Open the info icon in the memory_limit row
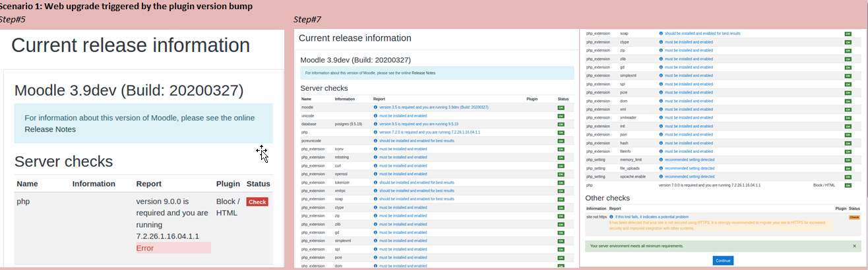 tap(661, 160)
